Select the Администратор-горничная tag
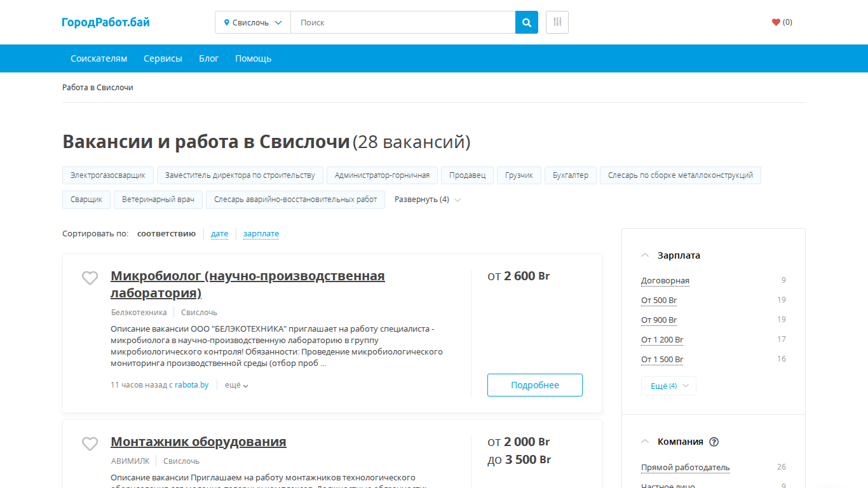This screenshot has height=488, width=868. click(382, 175)
